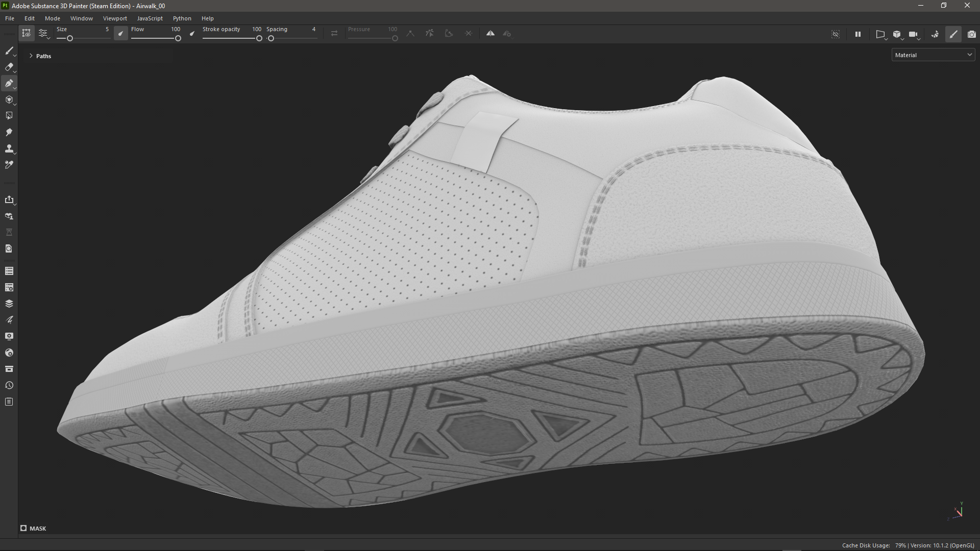Viewport: 980px width, 551px height.
Task: Click the hide-selection dashed eye button
Action: pyautogui.click(x=836, y=34)
